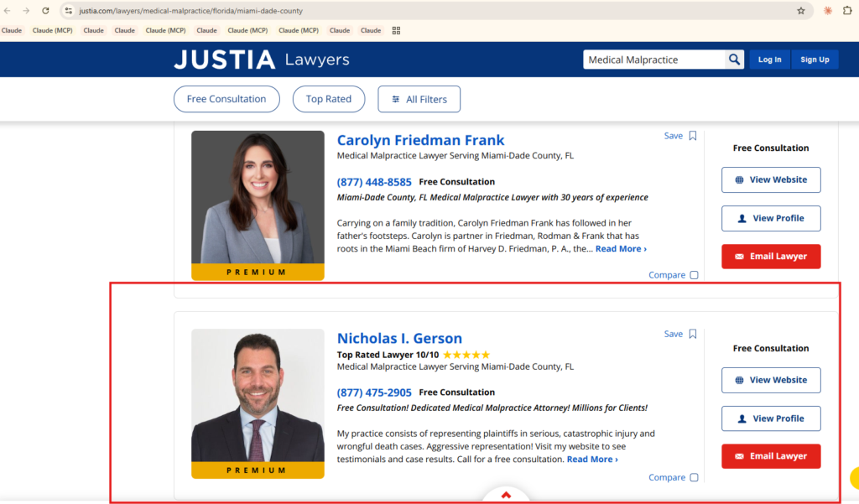Viewport: 859px width, 504px height.
Task: Expand Read More on Carolyn Friedman Frank's bio
Action: pos(621,249)
